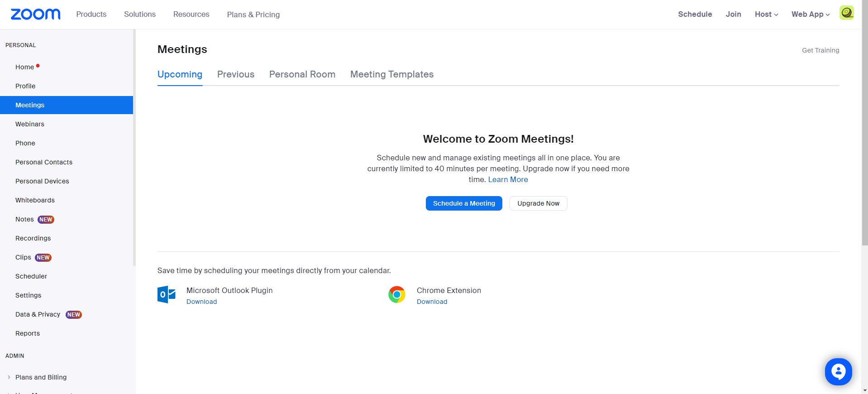Switch to the Upcoming tab
The height and width of the screenshot is (394, 868).
click(180, 74)
